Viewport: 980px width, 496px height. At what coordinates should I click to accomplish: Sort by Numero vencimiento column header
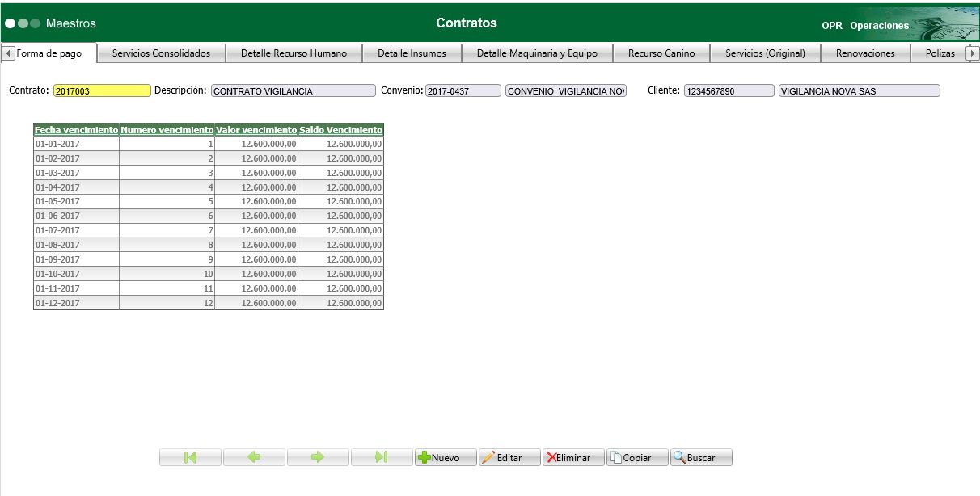pos(167,129)
